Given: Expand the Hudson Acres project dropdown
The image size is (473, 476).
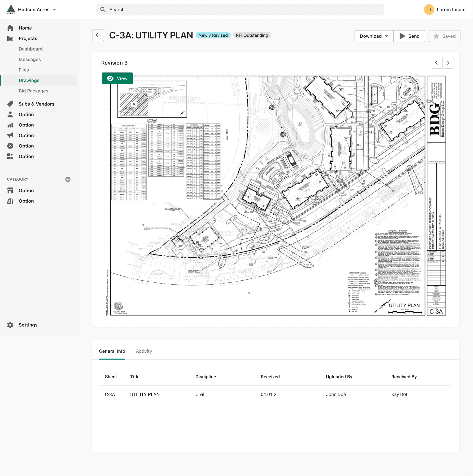Looking at the screenshot, I should (54, 10).
